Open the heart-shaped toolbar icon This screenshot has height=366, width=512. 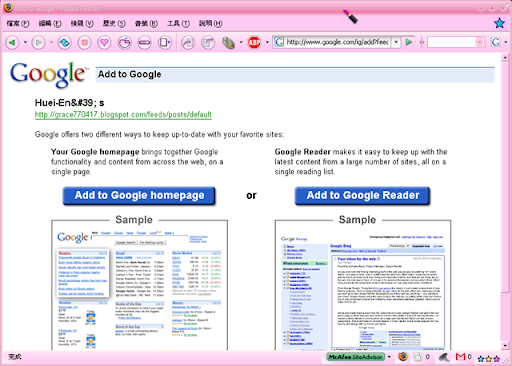pos(104,43)
